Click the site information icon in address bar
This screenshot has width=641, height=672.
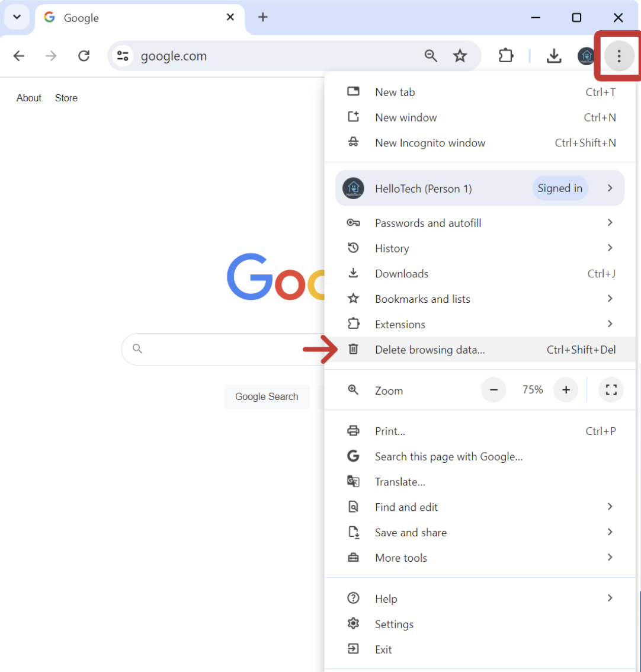(123, 56)
